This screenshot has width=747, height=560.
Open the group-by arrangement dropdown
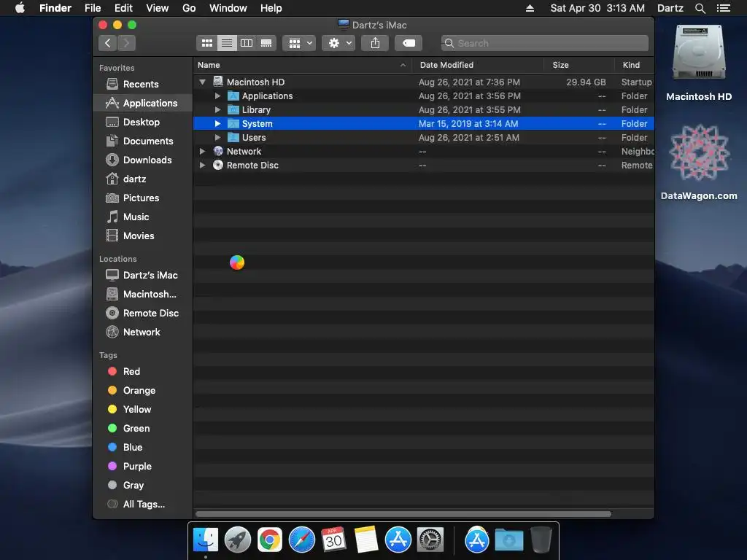point(299,43)
